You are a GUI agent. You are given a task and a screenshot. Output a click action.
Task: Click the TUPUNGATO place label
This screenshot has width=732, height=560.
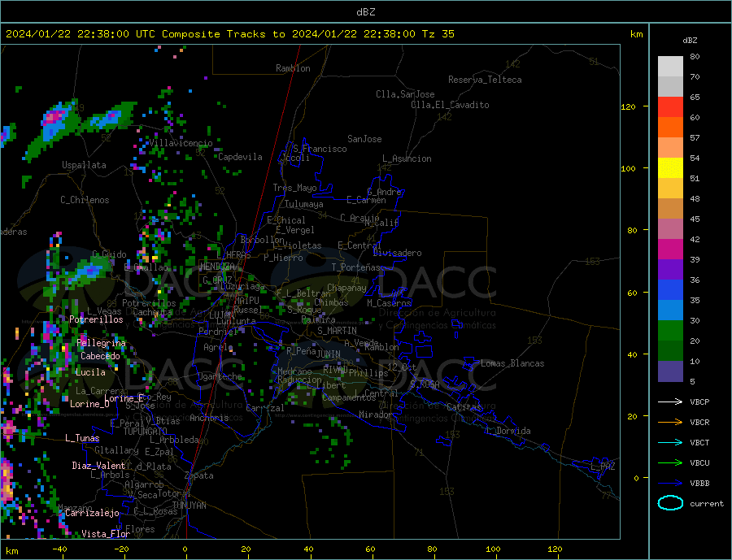click(145, 432)
